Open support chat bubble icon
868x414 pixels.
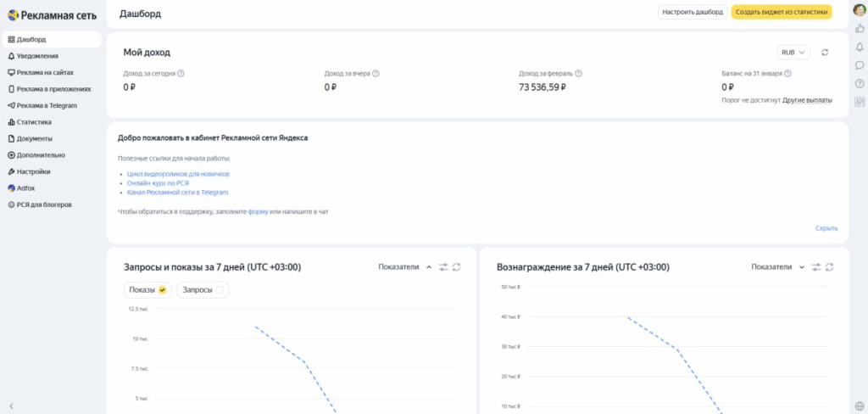(x=860, y=65)
